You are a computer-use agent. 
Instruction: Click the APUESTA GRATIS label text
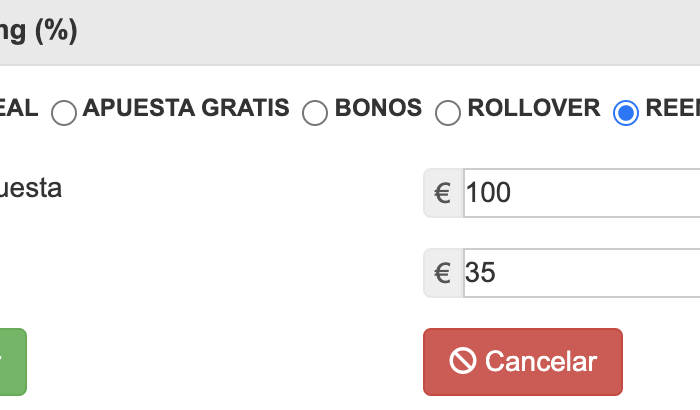[186, 108]
